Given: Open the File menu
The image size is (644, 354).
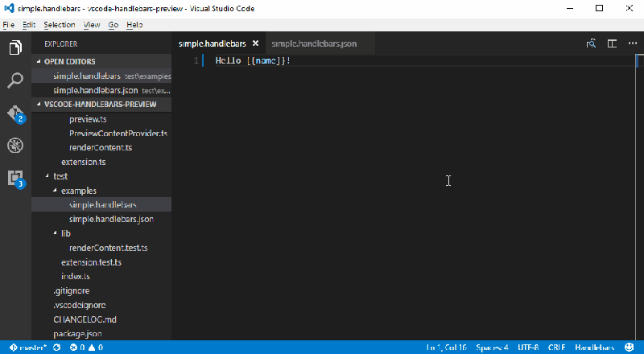Looking at the screenshot, I should pyautogui.click(x=9, y=25).
